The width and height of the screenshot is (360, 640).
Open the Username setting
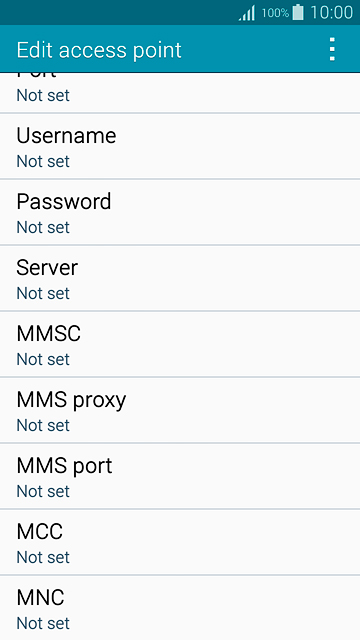click(x=180, y=146)
